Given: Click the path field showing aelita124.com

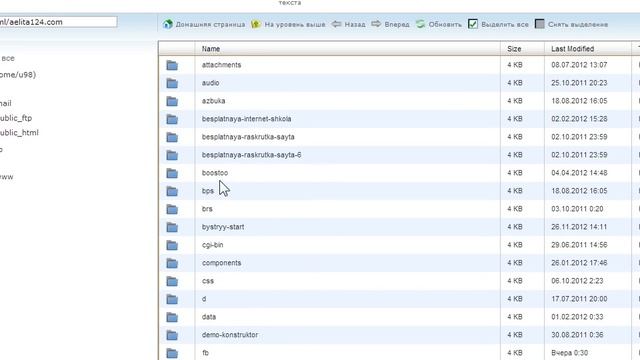Looking at the screenshot, I should (58, 22).
